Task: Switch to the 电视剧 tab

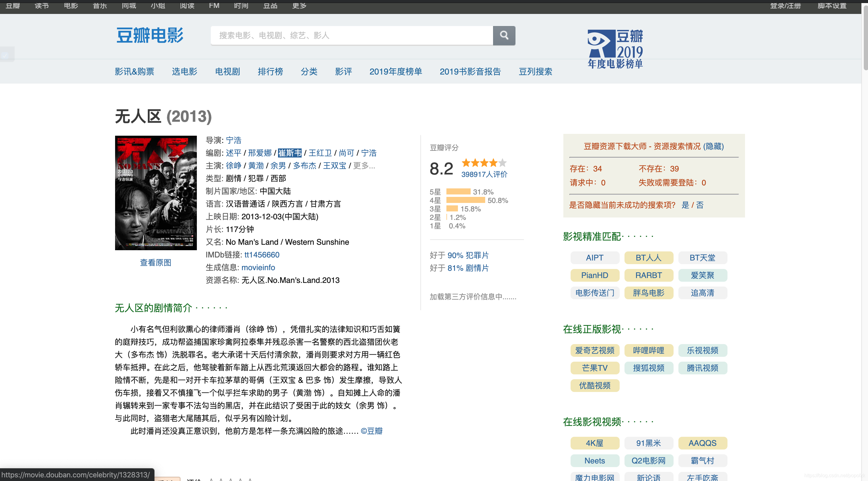Action: 227,71
